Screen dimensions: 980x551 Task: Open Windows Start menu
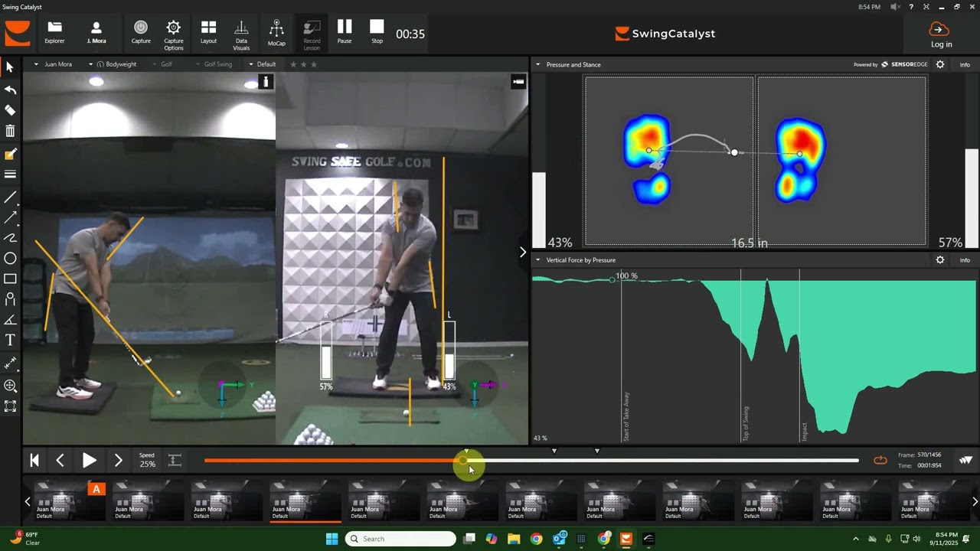coord(332,539)
